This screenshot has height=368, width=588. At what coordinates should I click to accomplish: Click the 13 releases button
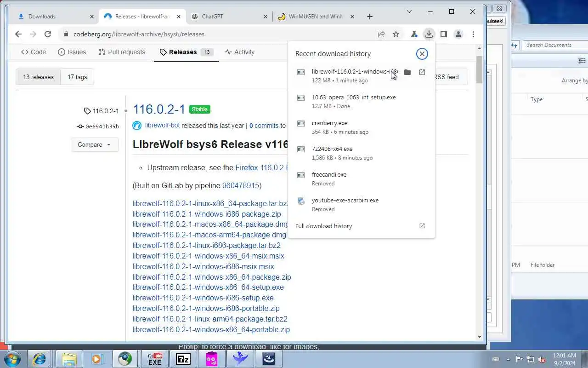(38, 77)
